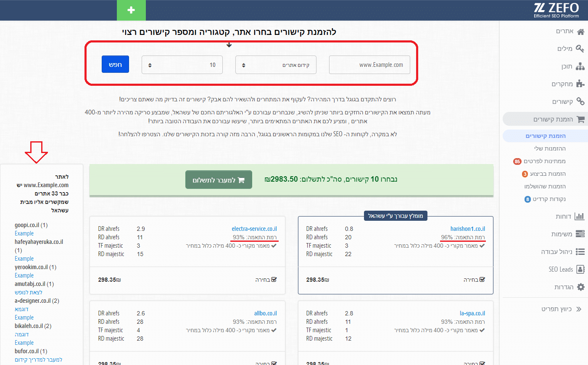The height and width of the screenshot is (365, 588).
Task: Click the www.Example.com site input field
Action: click(369, 65)
